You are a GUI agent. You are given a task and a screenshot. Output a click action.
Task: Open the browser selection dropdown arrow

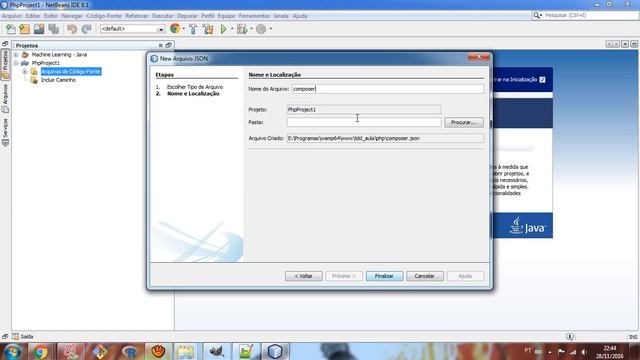(184, 29)
